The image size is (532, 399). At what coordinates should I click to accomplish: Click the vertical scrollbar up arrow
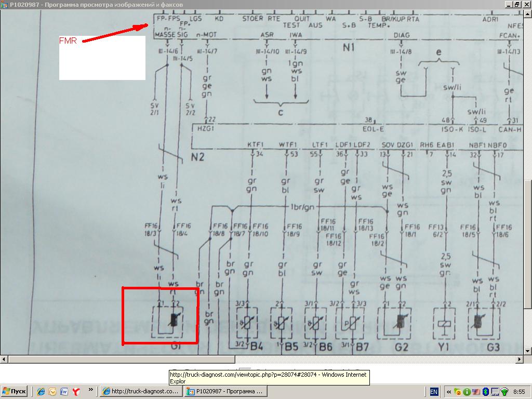click(528, 14)
